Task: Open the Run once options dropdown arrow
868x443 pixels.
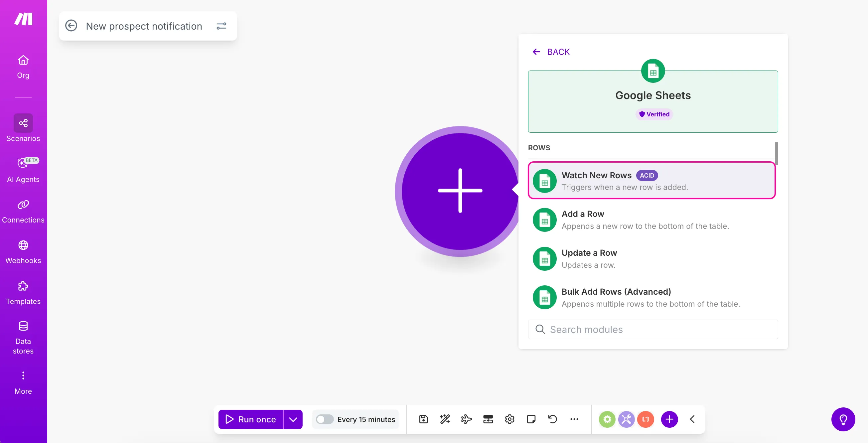Action: pos(293,419)
